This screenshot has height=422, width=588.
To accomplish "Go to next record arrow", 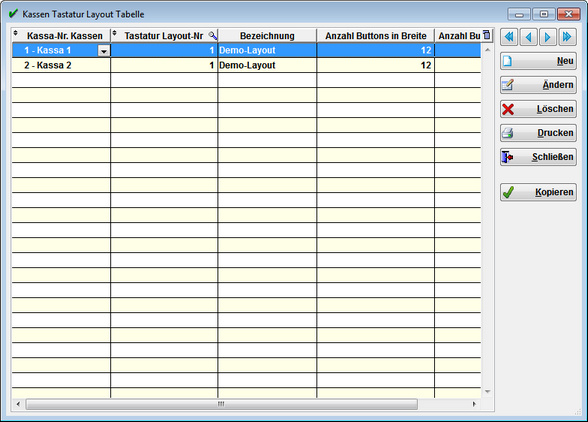I will (548, 37).
